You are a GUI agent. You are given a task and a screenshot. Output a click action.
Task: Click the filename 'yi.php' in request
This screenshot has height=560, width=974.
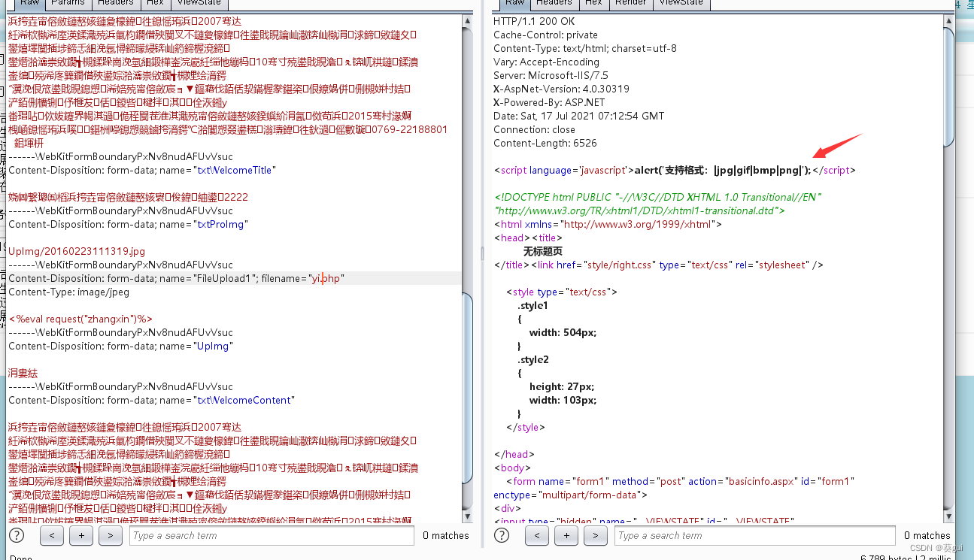[328, 278]
